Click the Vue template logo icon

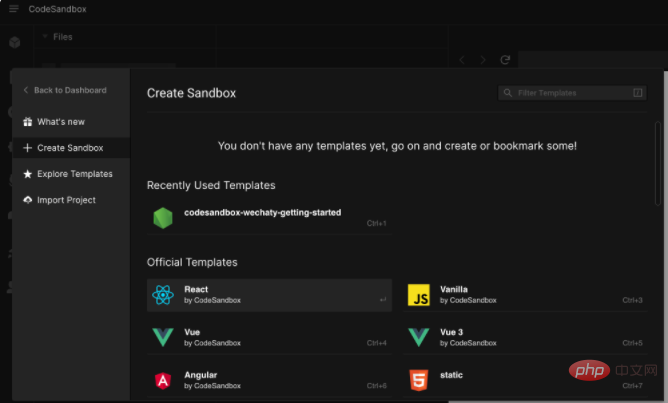(x=163, y=337)
